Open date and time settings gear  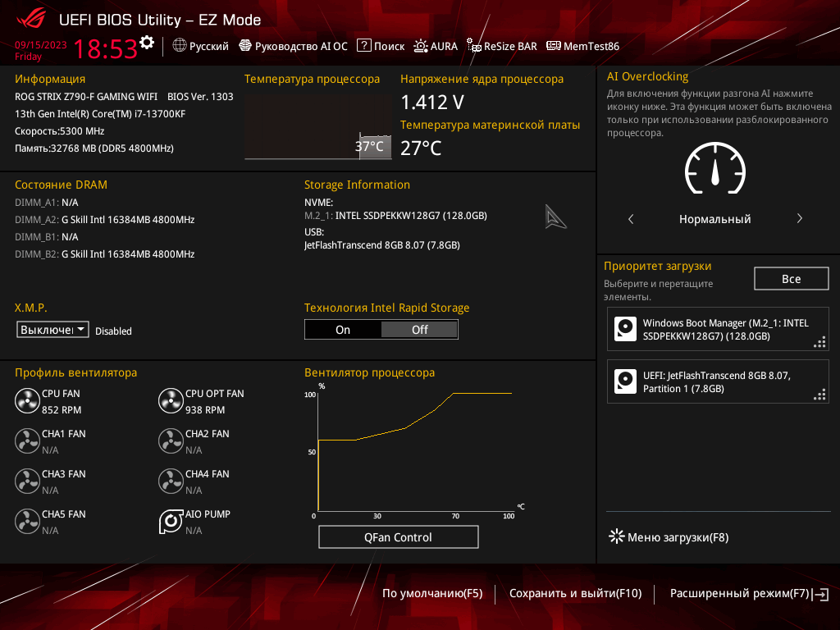click(147, 43)
